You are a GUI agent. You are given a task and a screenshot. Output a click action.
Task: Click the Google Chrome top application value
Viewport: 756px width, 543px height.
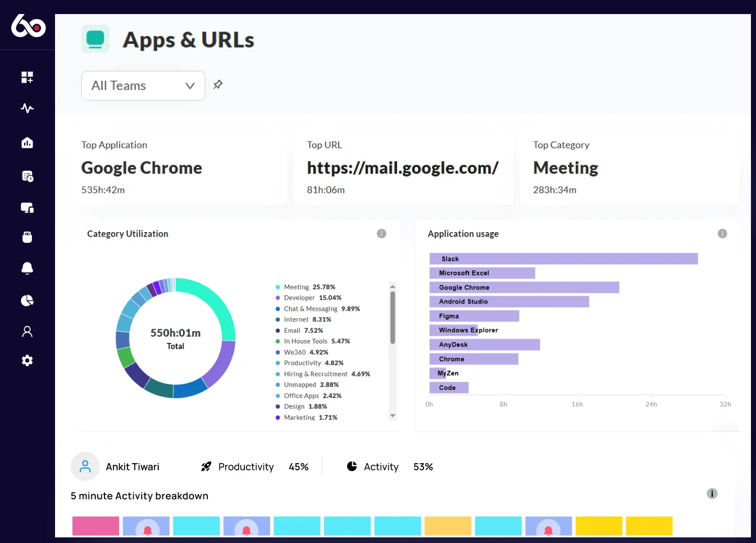(142, 168)
